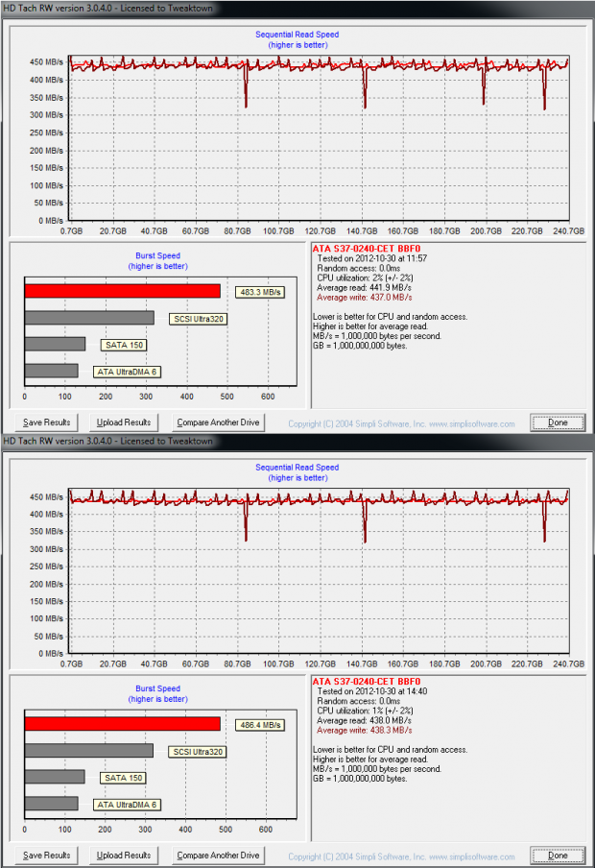Click the SATA 150 label in the bottom window
The width and height of the screenshot is (595, 868).
[124, 779]
